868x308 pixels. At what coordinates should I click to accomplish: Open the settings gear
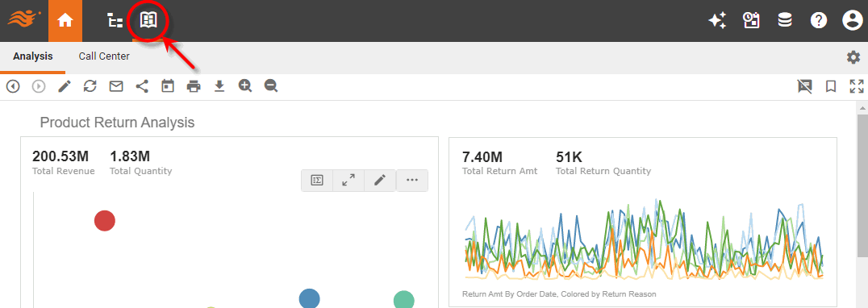(x=853, y=57)
